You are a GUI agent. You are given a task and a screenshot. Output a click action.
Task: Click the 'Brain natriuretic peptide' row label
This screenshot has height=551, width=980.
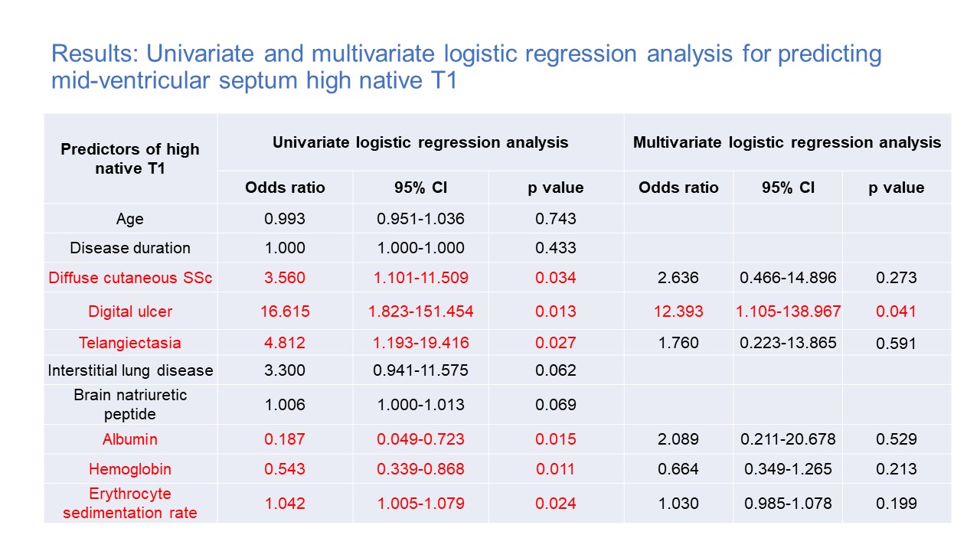pos(130,404)
